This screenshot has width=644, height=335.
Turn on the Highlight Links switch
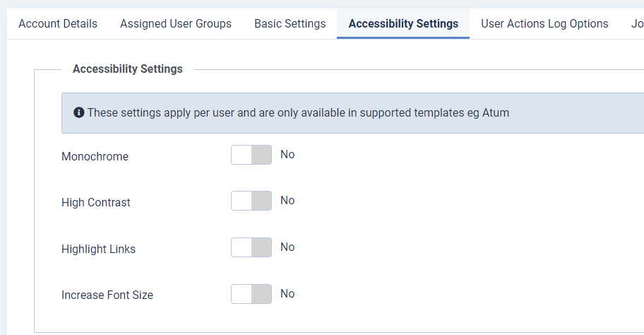251,247
